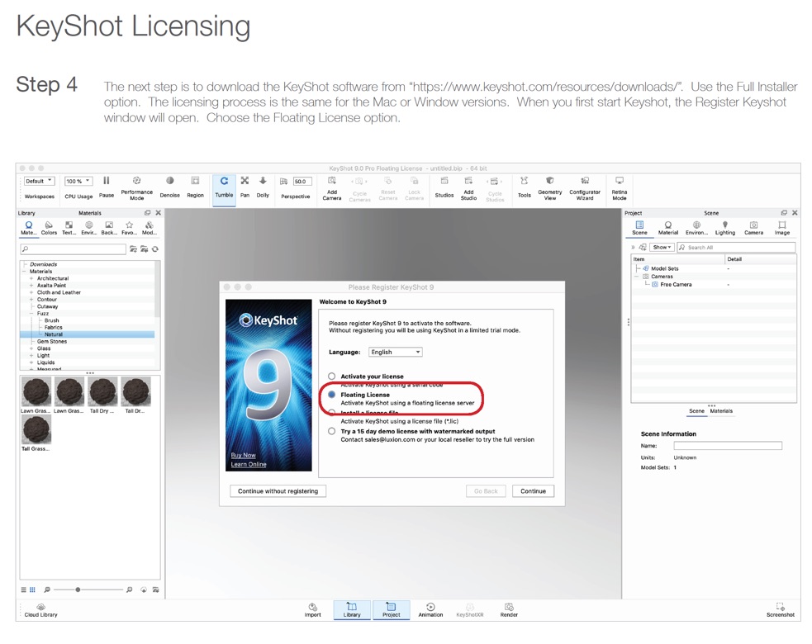Image resolution: width=812 pixels, height=644 pixels.
Task: Click the refresh library icon
Action: pyautogui.click(x=154, y=249)
